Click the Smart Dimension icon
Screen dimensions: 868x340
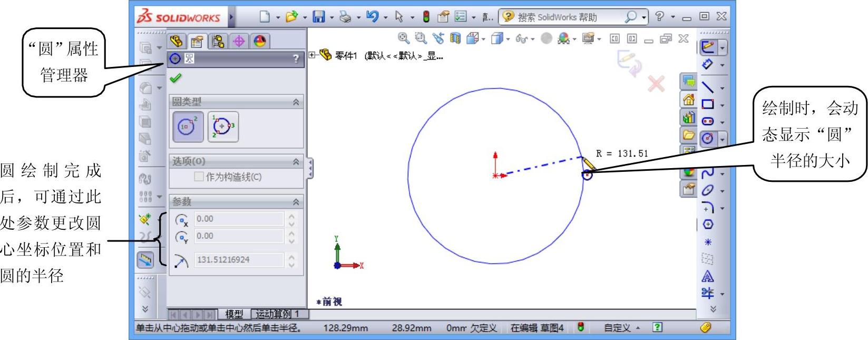pos(708,64)
